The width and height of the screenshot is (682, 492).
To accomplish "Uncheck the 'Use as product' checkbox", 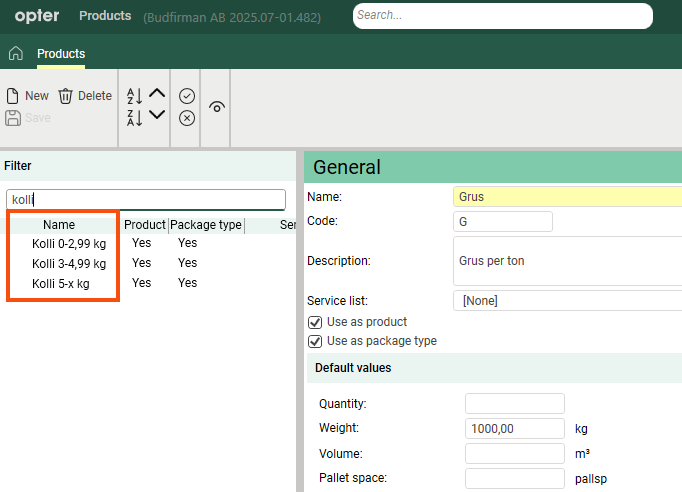I will click(315, 322).
